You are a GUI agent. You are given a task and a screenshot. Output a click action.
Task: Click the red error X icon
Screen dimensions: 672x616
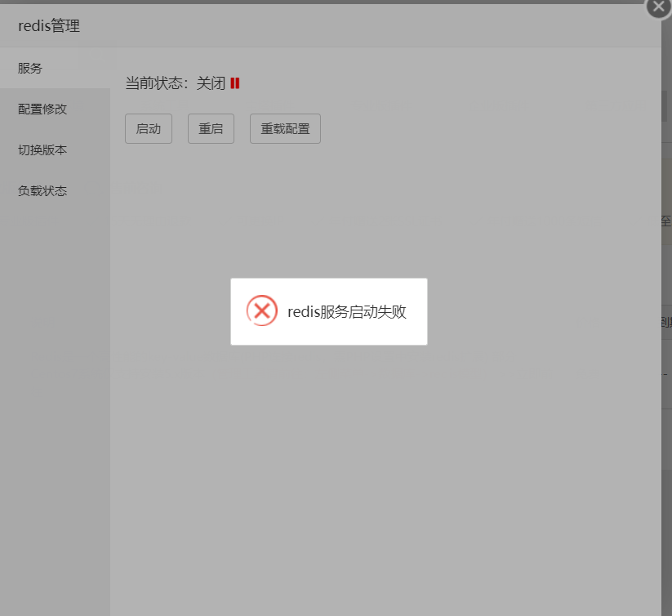[262, 310]
